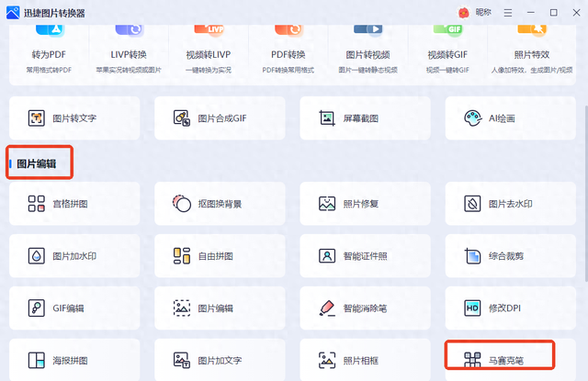
Task: Click the PDF转换常用格式 subtitle
Action: click(x=288, y=70)
